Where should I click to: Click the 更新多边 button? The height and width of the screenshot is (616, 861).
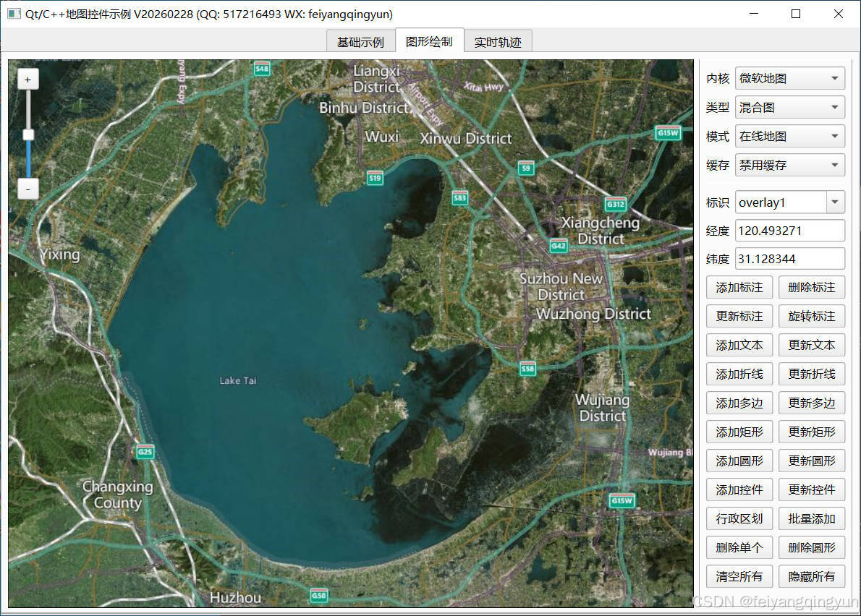(x=812, y=403)
